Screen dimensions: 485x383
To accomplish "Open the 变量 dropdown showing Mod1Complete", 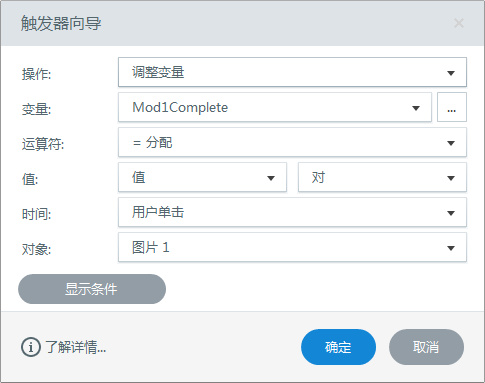I will (275, 107).
